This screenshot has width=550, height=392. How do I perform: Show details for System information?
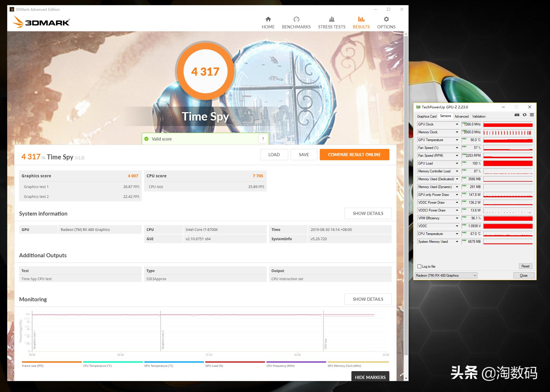[368, 213]
